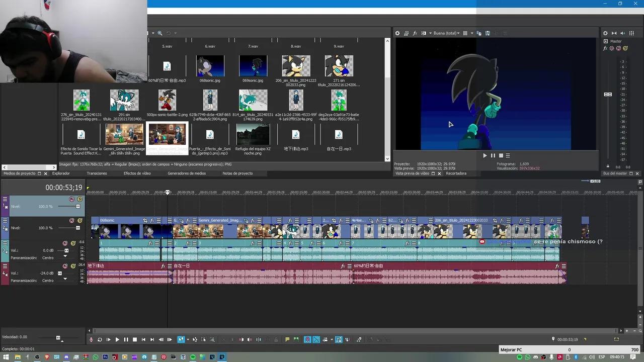The width and height of the screenshot is (644, 362).
Task: Switch to Recortadora tab
Action: [456, 173]
